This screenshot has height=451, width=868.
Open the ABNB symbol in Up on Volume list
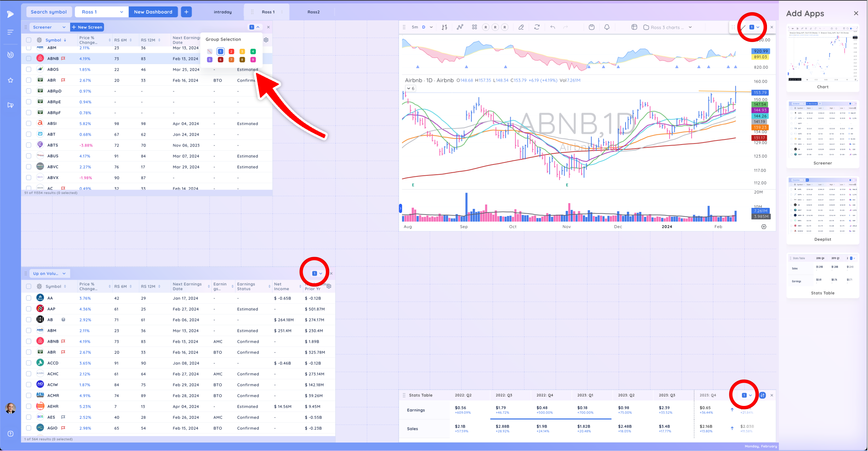click(53, 341)
